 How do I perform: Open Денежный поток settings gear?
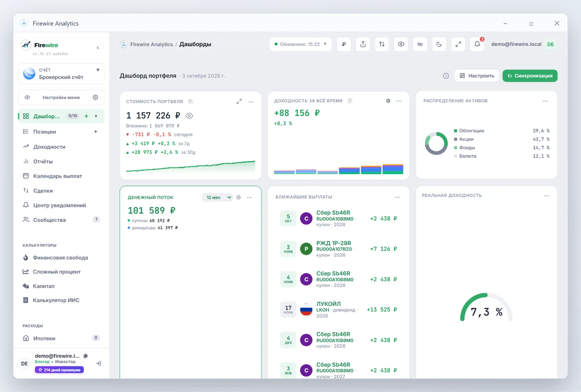239,197
